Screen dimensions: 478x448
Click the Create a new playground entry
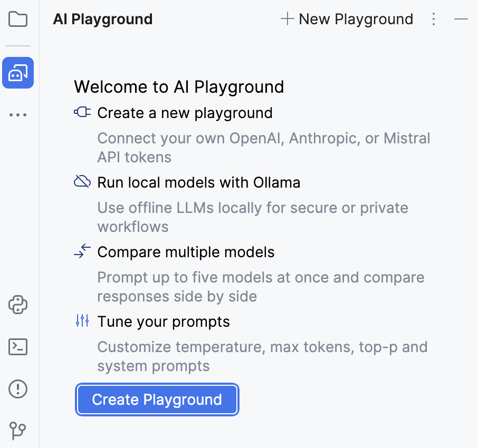(x=185, y=112)
